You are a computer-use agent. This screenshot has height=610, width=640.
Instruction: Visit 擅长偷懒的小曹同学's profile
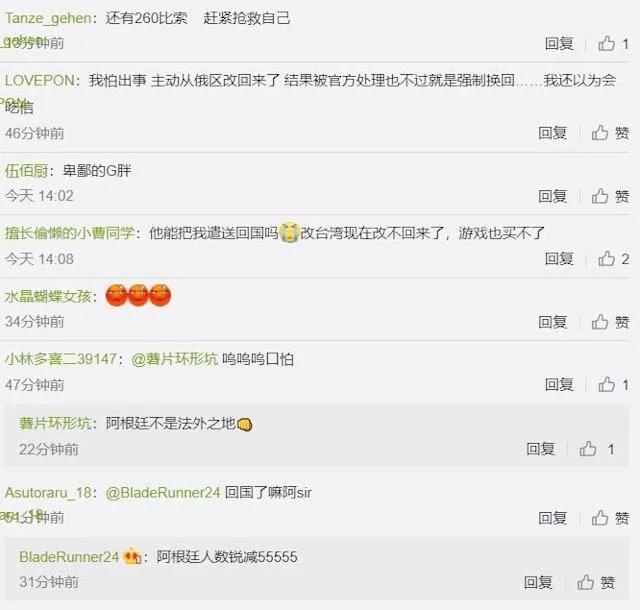point(69,233)
